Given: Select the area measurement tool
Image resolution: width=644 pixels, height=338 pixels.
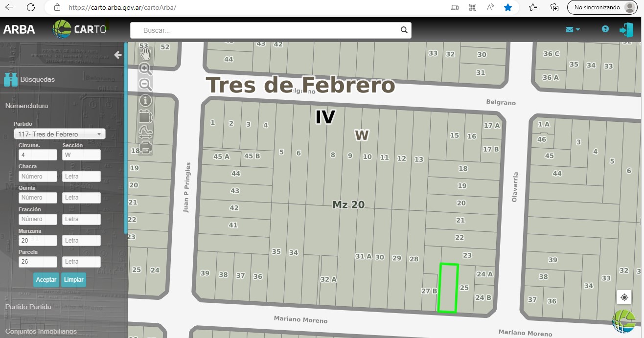Looking at the screenshot, I should click(146, 116).
